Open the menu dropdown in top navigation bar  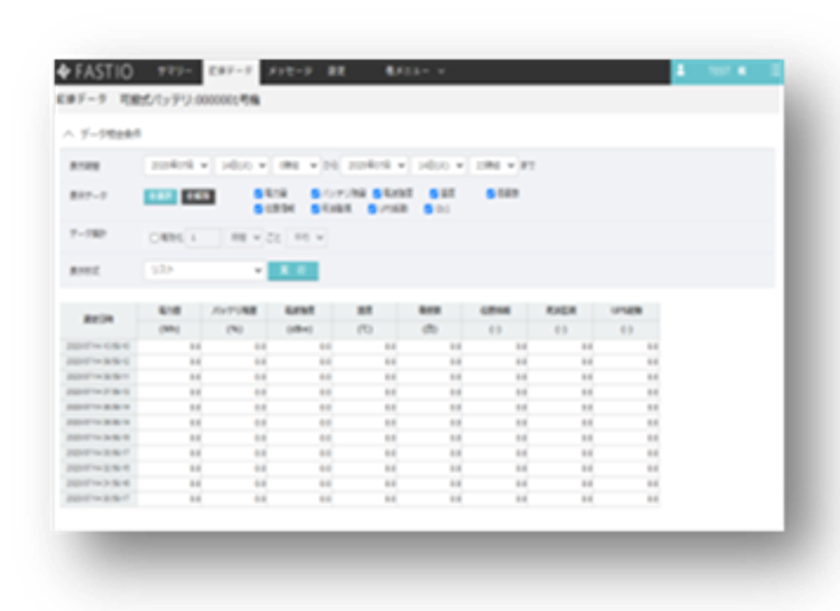click(415, 71)
